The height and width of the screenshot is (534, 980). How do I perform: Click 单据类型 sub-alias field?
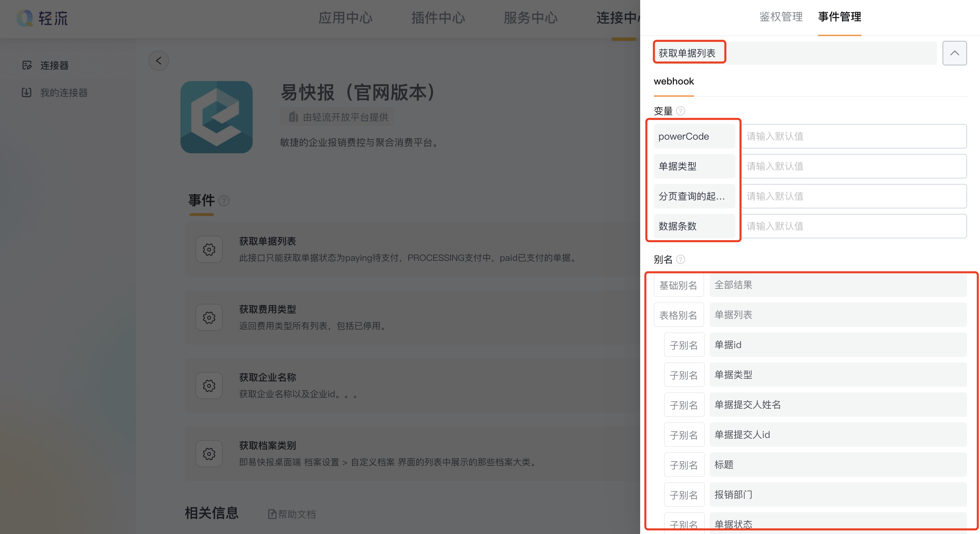[838, 375]
